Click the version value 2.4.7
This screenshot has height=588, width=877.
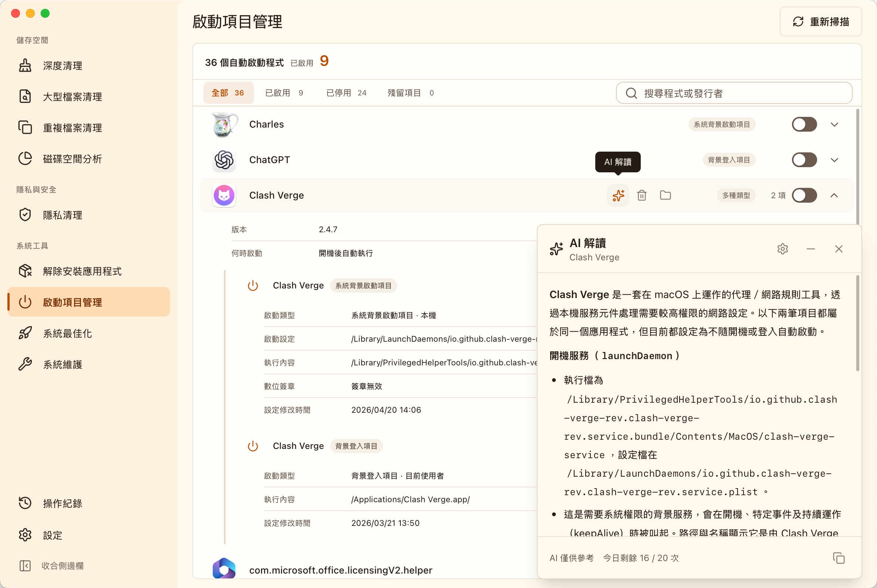click(x=328, y=230)
